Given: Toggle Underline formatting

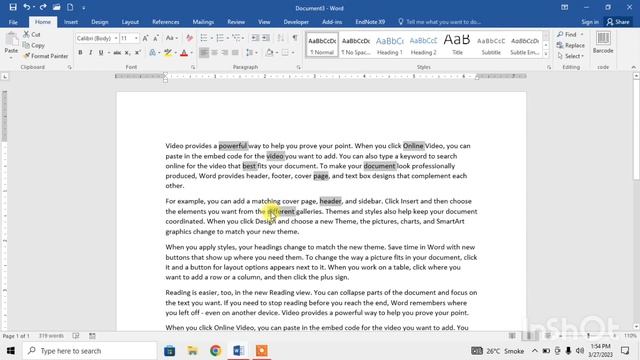Looking at the screenshot, I should (101, 53).
